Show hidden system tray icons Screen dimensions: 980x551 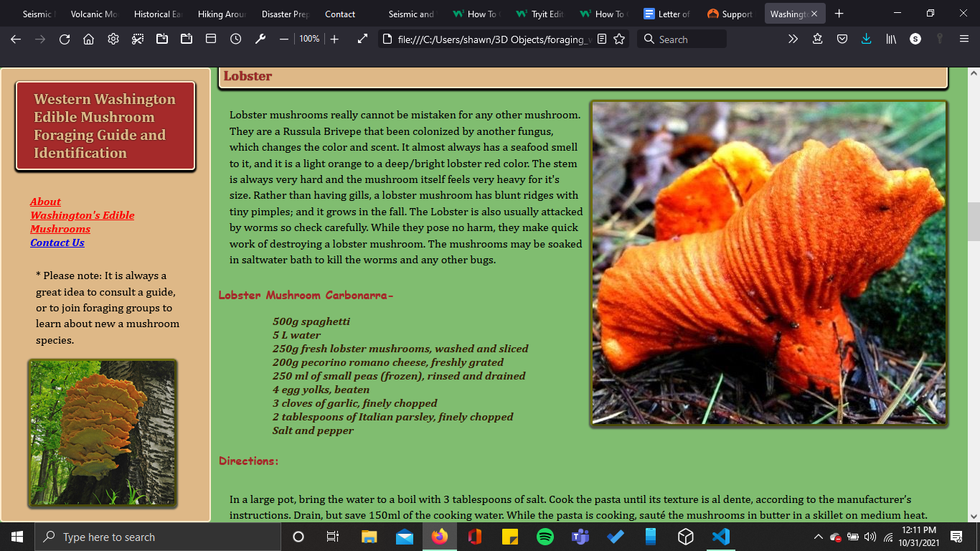coord(818,537)
